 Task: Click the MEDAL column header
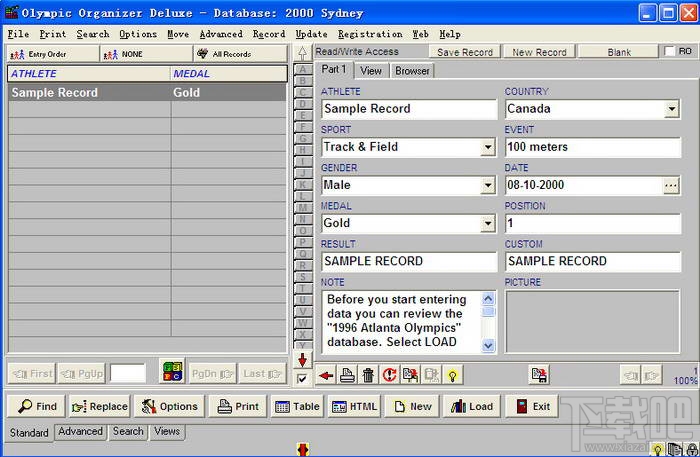pyautogui.click(x=229, y=74)
